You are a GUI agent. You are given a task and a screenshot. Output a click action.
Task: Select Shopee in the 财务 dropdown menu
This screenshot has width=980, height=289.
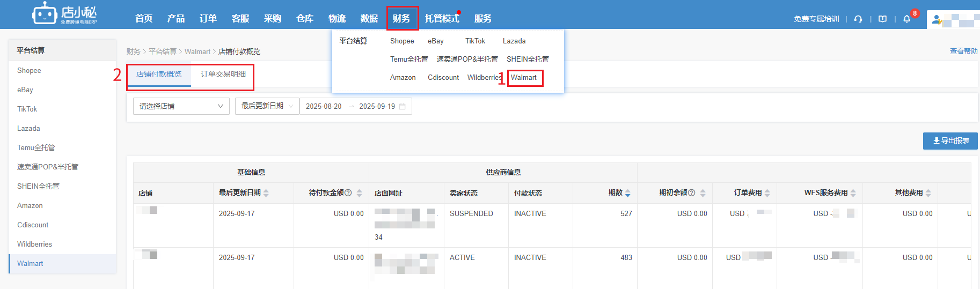coord(402,41)
